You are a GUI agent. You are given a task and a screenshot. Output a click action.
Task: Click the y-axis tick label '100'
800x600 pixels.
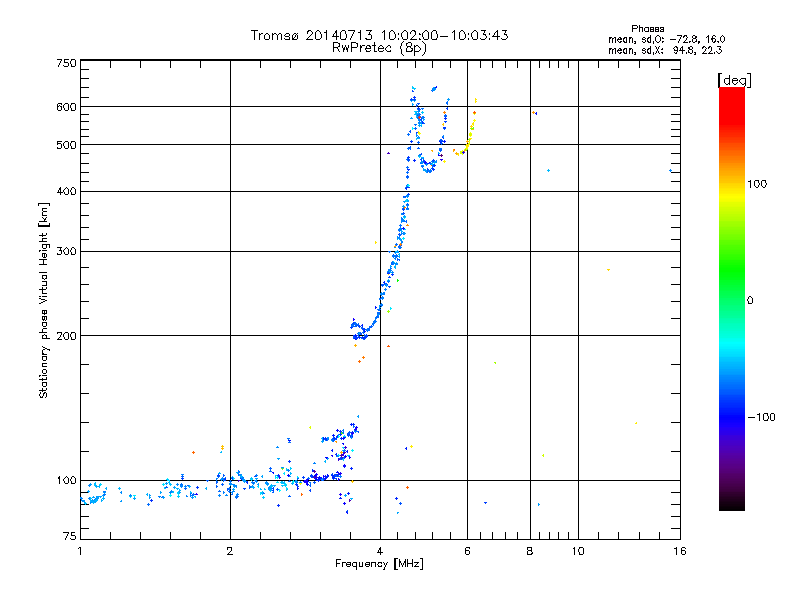[66, 481]
